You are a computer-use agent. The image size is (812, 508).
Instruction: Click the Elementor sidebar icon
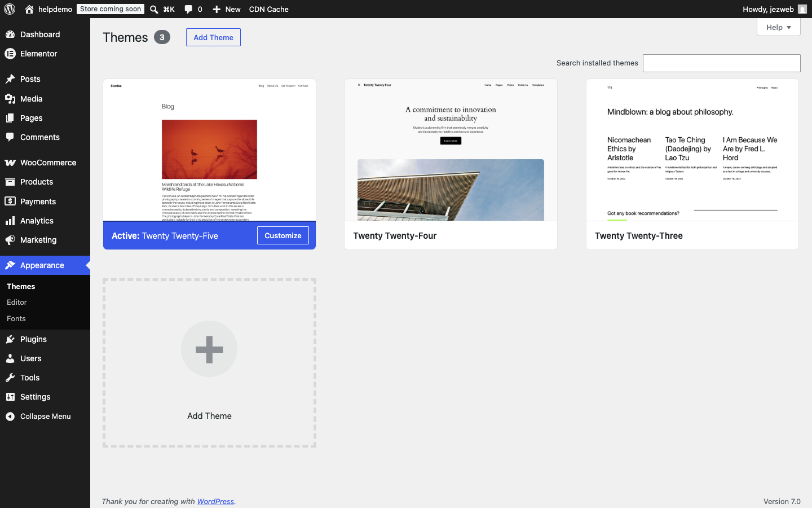pos(10,54)
